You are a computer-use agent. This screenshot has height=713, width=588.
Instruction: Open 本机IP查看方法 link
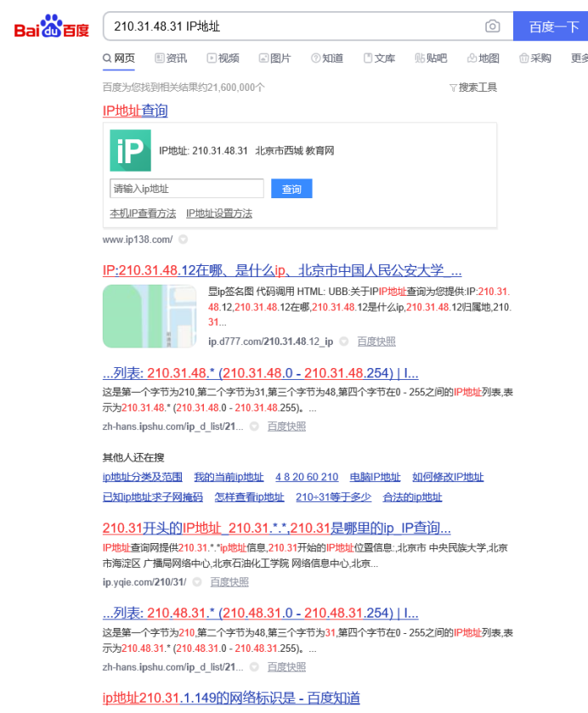(x=143, y=213)
